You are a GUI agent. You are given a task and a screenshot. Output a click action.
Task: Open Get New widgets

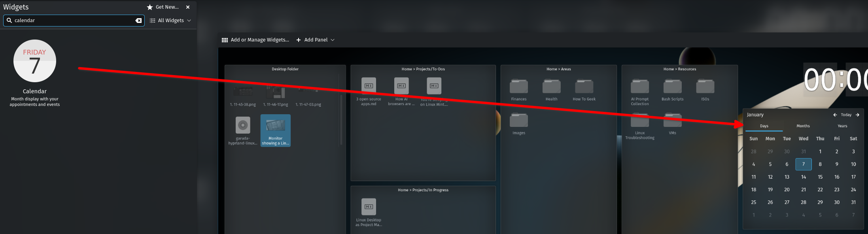point(163,7)
